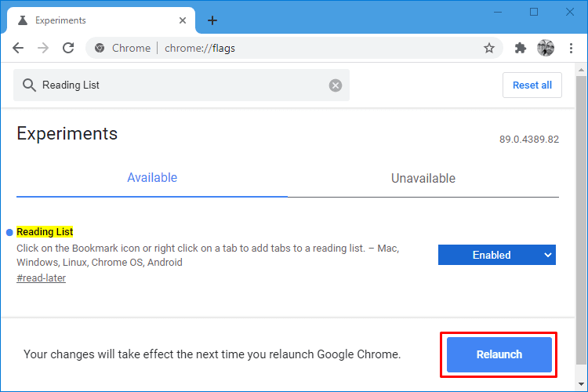Open Chrome's three-dot menu

571,48
